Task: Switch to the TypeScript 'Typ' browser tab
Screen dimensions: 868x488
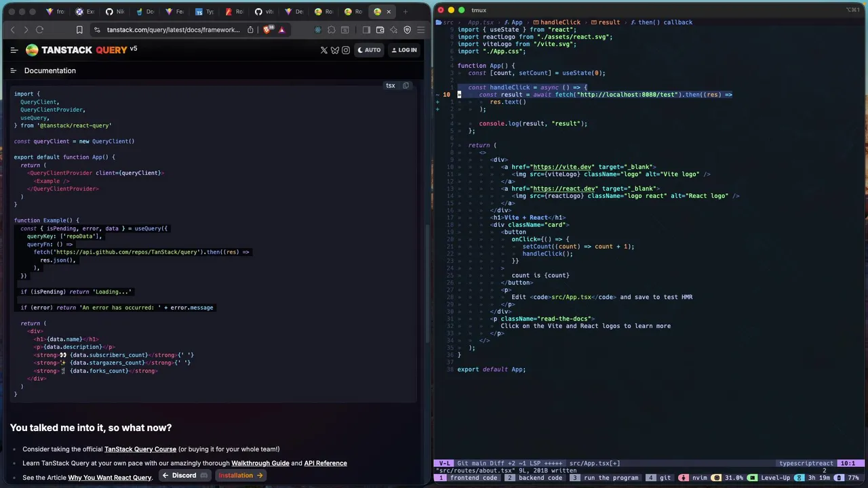Action: 204,12
